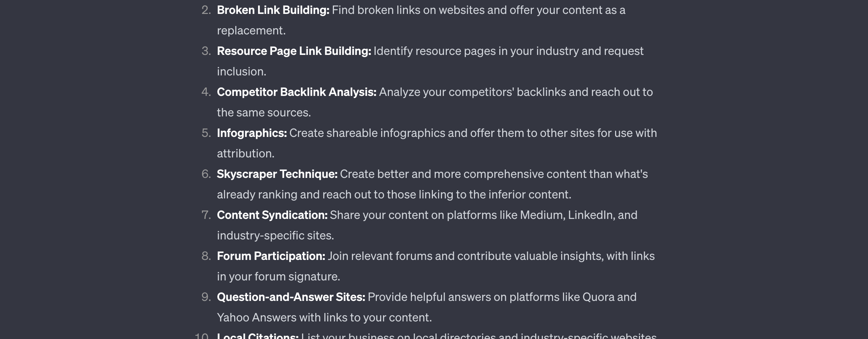
Task: Click the word 'Medium,' in Content Syndication
Action: pos(542,215)
